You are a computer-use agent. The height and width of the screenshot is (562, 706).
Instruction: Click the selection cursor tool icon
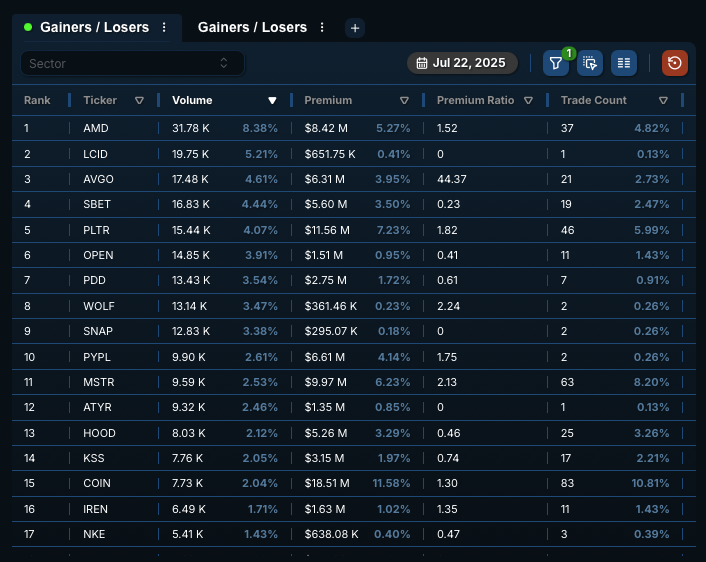[590, 63]
